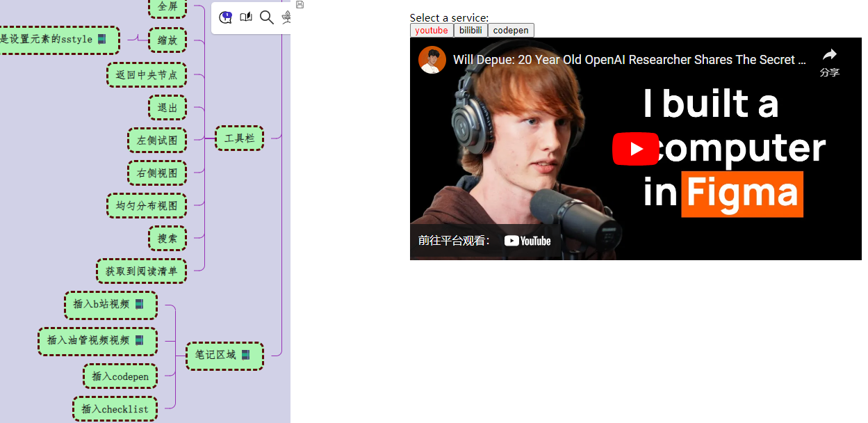Click the 'Select a service:' label
The image size is (868, 423).
449,17
